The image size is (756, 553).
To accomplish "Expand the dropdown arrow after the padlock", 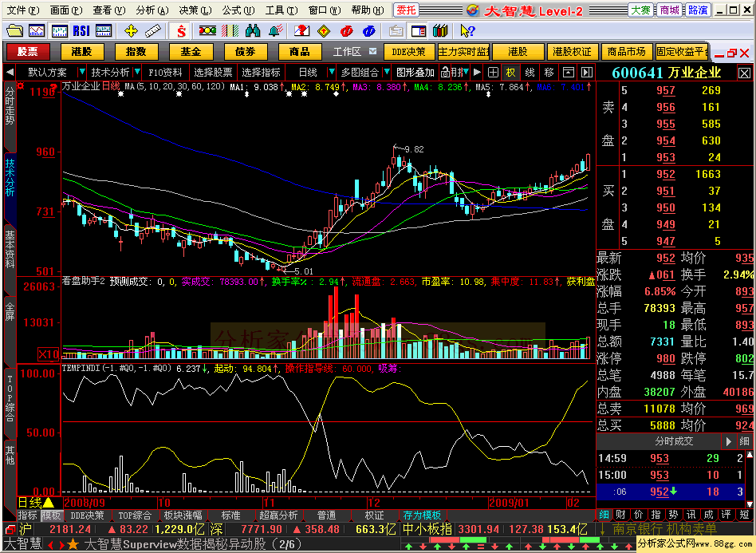I will (x=465, y=73).
